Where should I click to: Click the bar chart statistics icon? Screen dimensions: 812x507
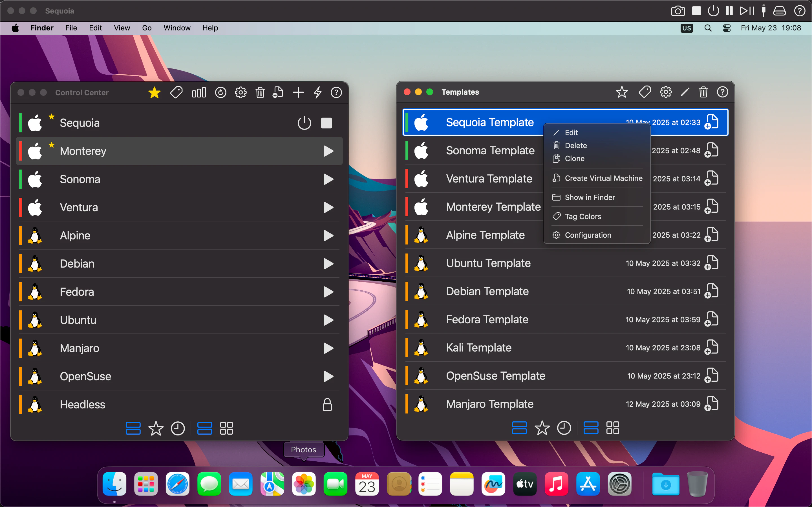click(x=199, y=93)
